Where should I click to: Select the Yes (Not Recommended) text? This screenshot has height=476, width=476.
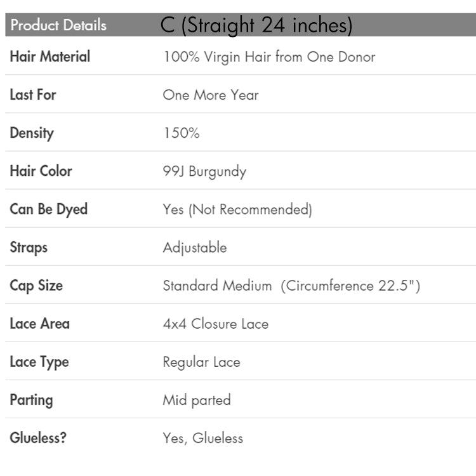coord(237,209)
